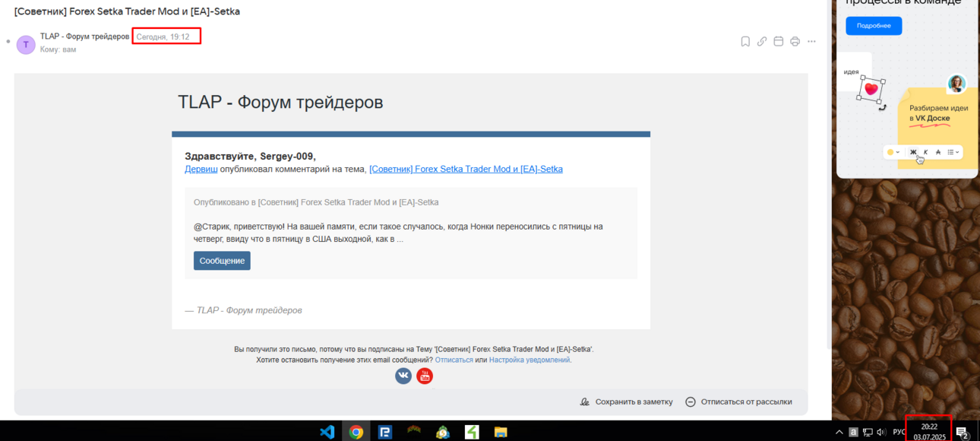980x441 pixels.
Task: Click the network icon in system tray
Action: (868, 432)
